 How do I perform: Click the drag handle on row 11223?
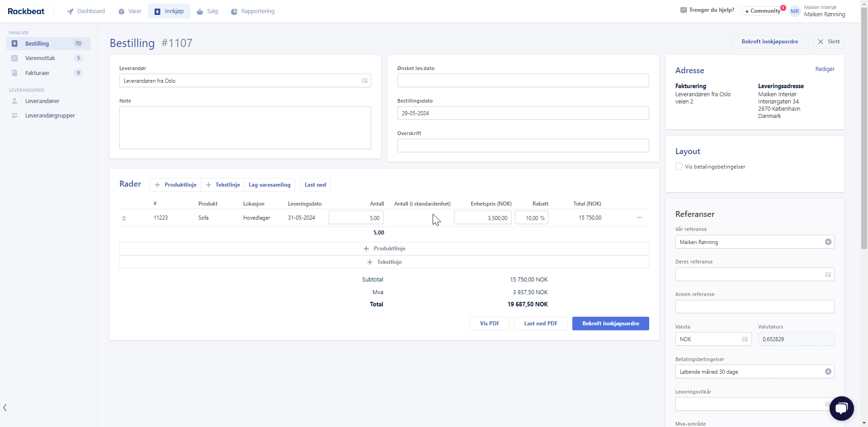[x=124, y=218]
